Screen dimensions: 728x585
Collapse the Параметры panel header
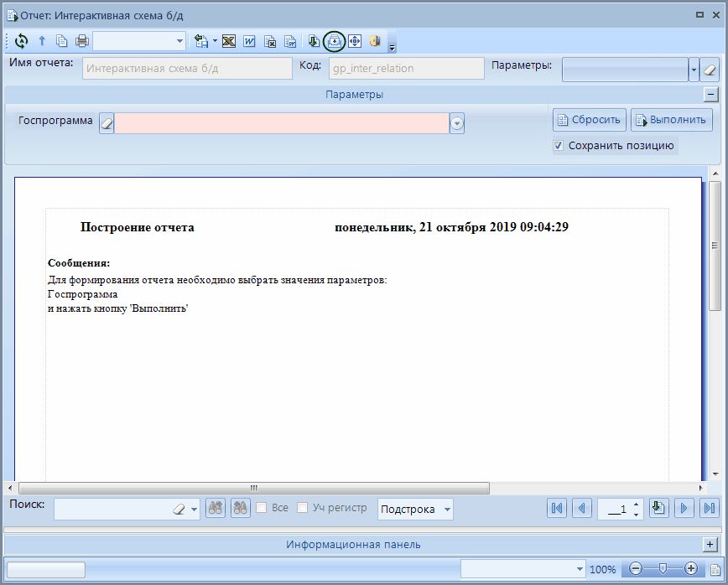[710, 95]
